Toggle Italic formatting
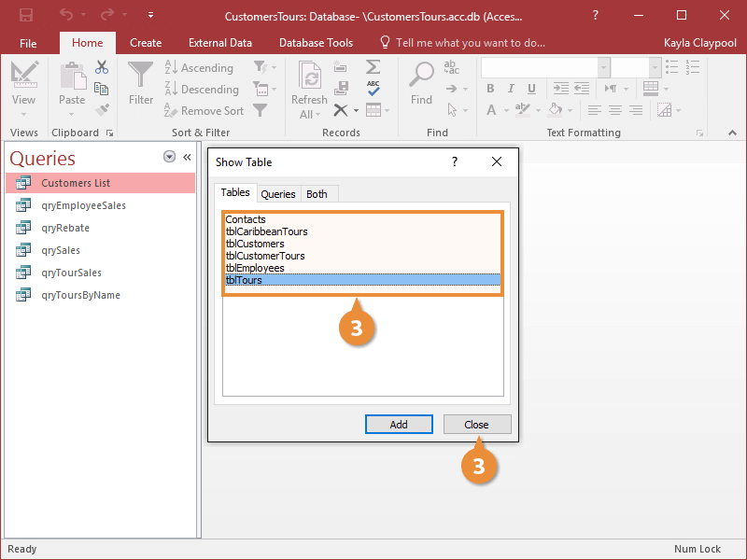Image resolution: width=747 pixels, height=560 pixels. tap(511, 89)
